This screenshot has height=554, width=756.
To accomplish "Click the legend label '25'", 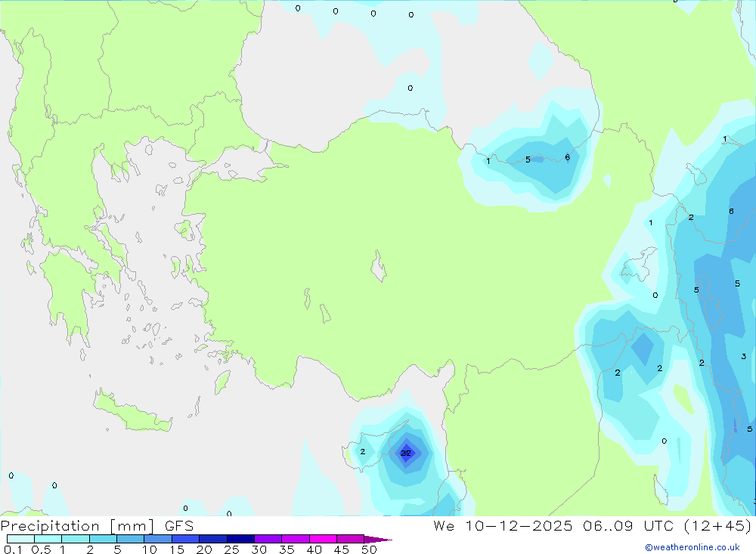I will [x=231, y=549].
